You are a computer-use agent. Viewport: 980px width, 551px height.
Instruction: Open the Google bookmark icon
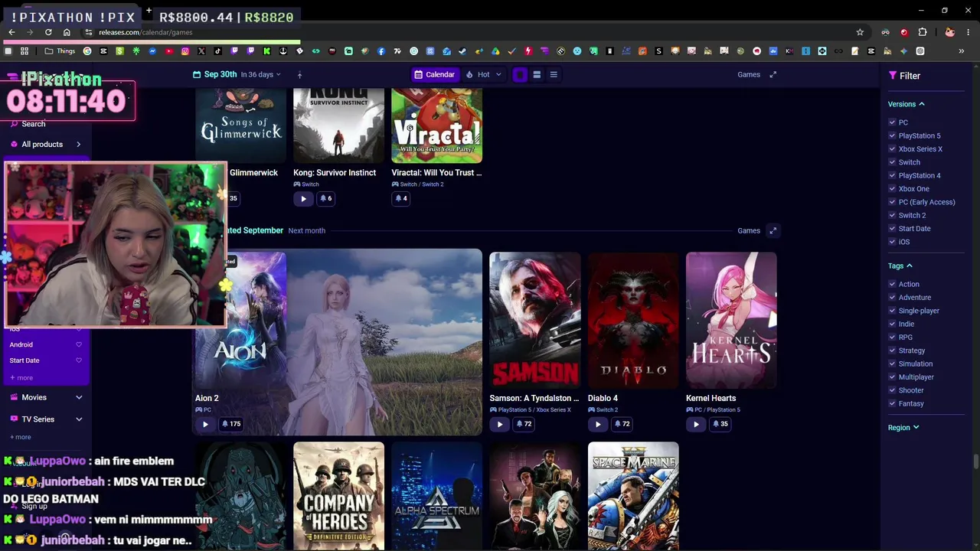click(x=87, y=51)
